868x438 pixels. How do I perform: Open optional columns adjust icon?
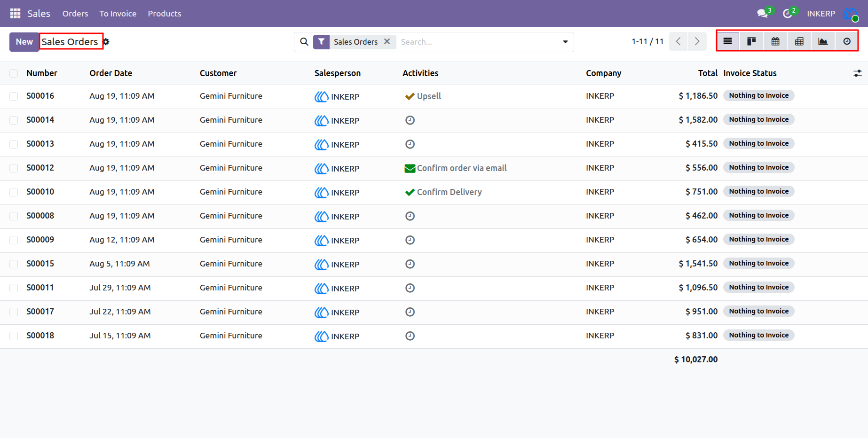[x=858, y=73]
